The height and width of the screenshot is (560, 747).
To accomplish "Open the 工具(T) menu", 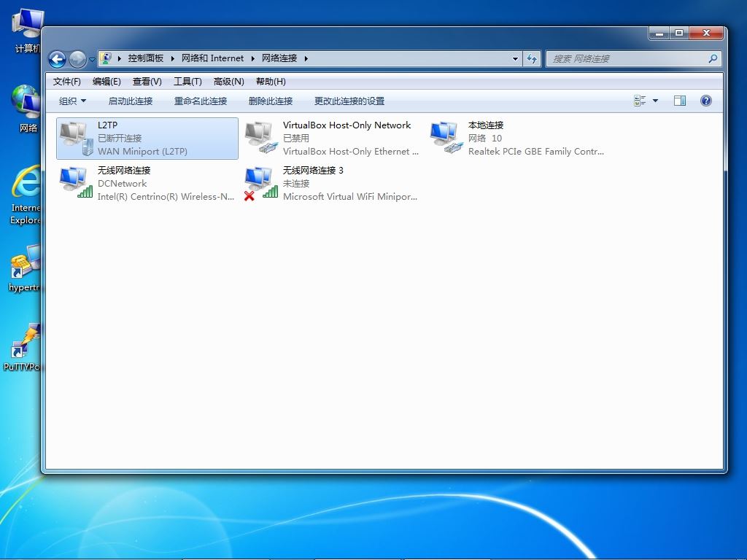I will tap(187, 82).
